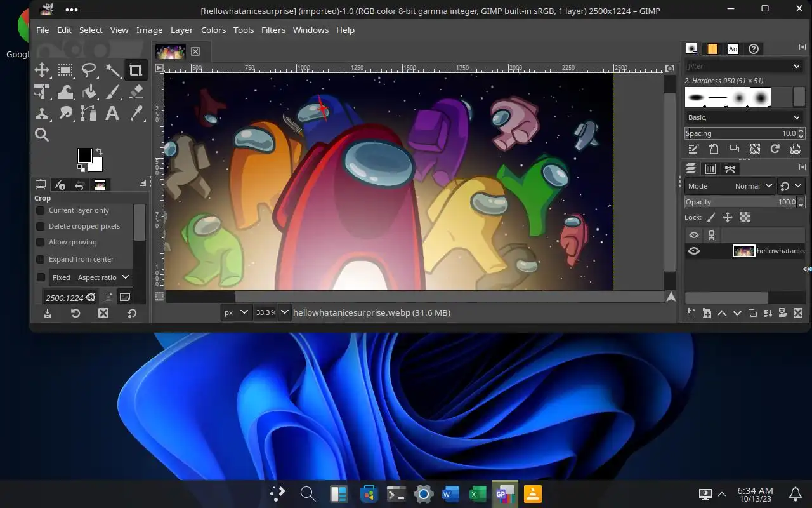Screen dimensions: 812x508
Task: Switch to the Undo History tab
Action: coord(80,185)
